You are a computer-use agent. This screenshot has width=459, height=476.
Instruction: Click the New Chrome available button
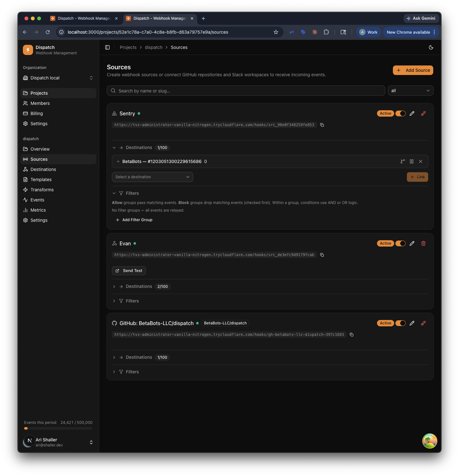click(x=411, y=32)
